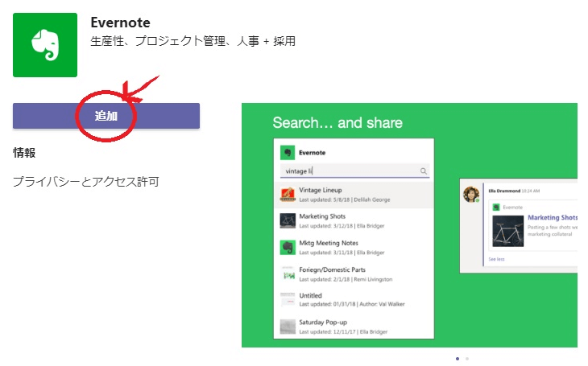588x366 pixels.
Task: Select the 情報 section heading
Action: point(24,153)
